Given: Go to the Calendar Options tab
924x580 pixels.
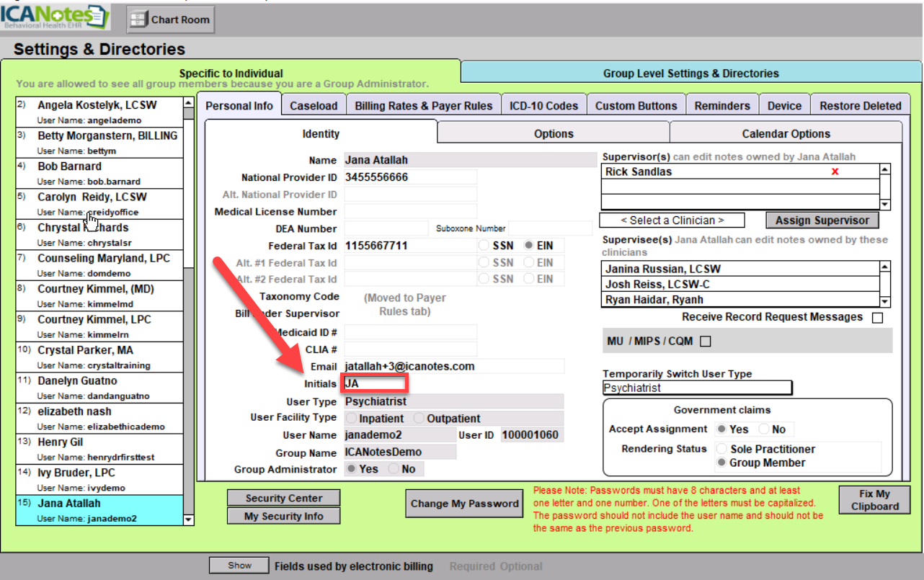Looking at the screenshot, I should coord(786,134).
